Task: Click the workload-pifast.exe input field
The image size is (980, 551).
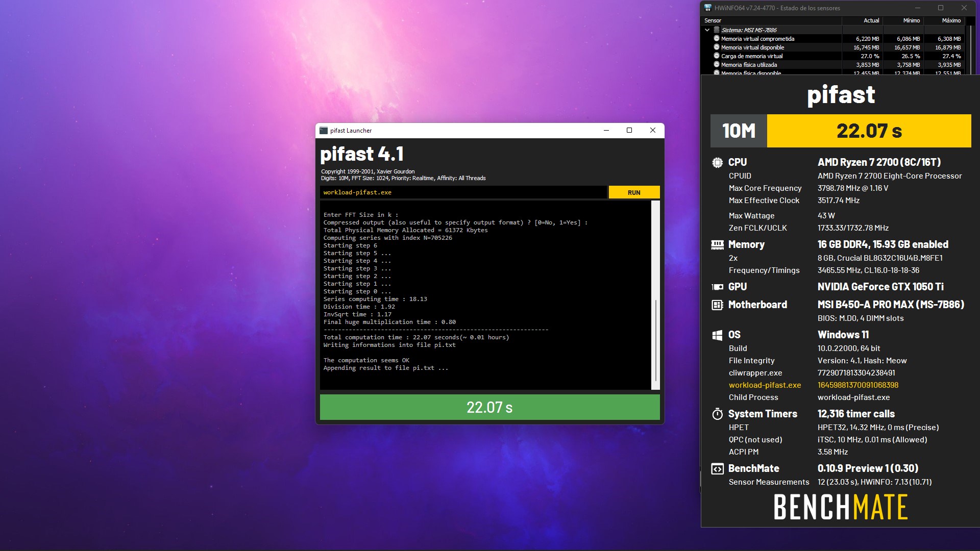Action: (x=463, y=192)
